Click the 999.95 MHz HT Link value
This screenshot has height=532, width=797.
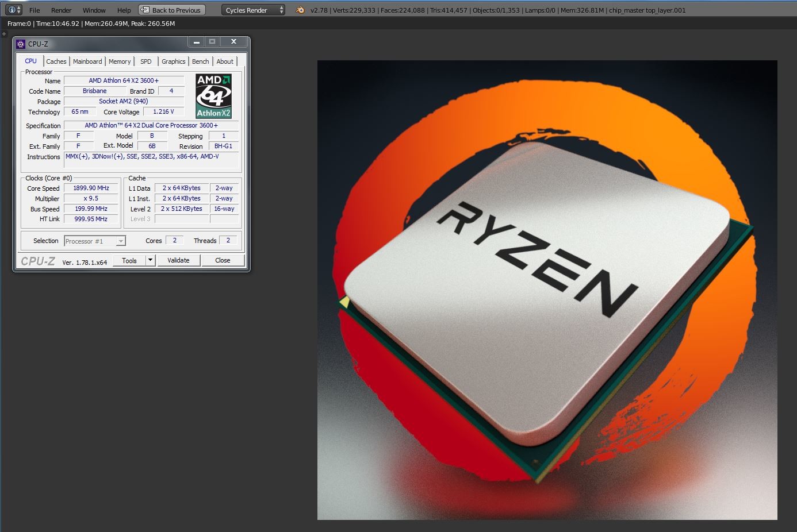pos(91,219)
